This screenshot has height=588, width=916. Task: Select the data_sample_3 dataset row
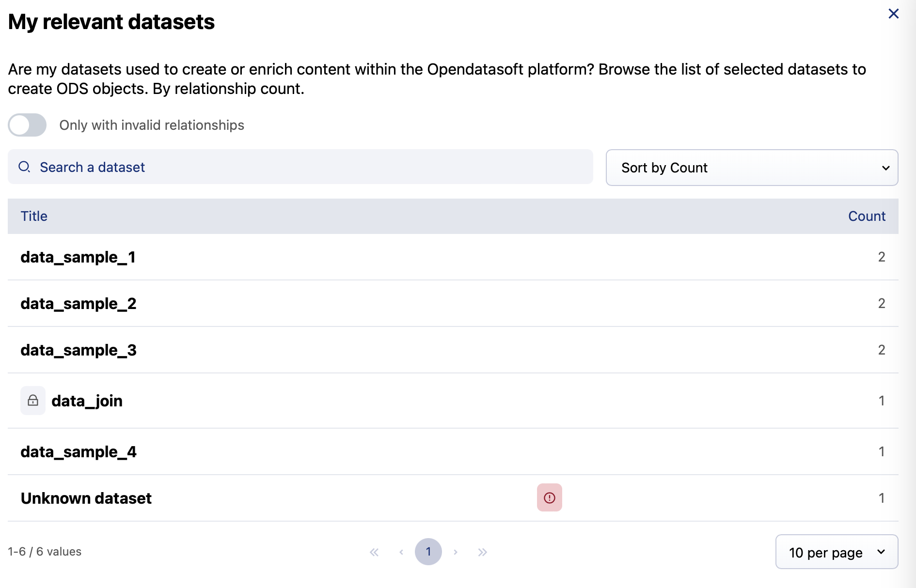point(79,350)
